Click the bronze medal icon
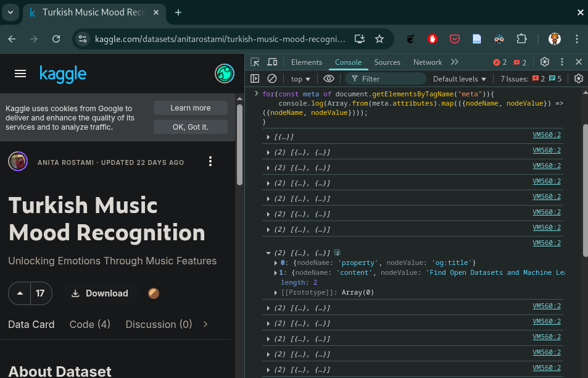The image size is (588, 378). coord(154,293)
